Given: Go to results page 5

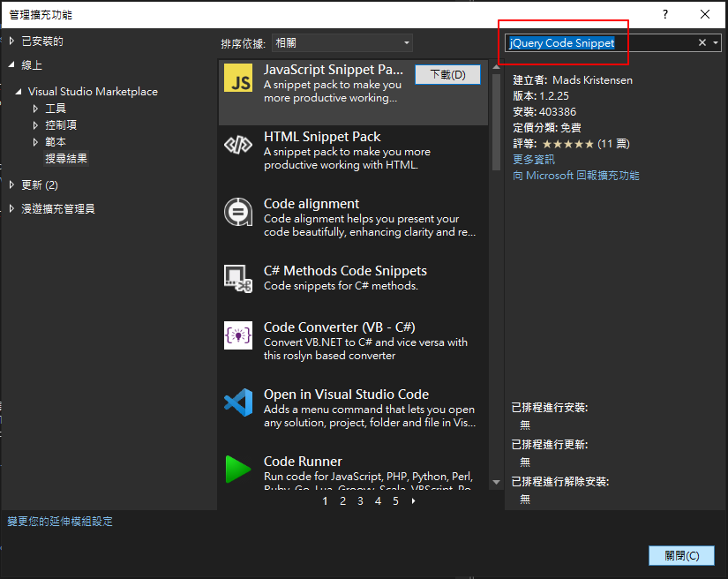Looking at the screenshot, I should click(395, 501).
